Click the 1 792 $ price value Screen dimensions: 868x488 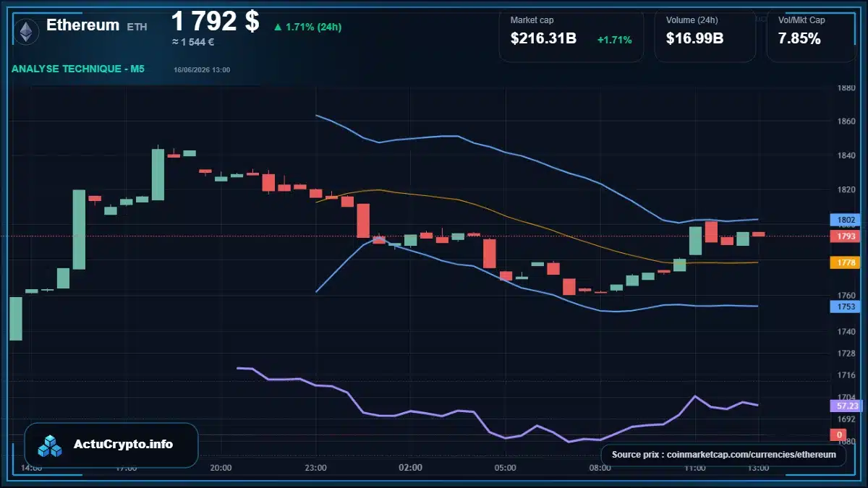215,22
